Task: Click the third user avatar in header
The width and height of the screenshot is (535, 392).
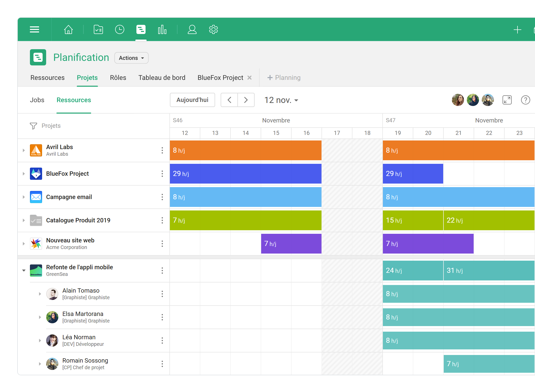Action: [488, 100]
